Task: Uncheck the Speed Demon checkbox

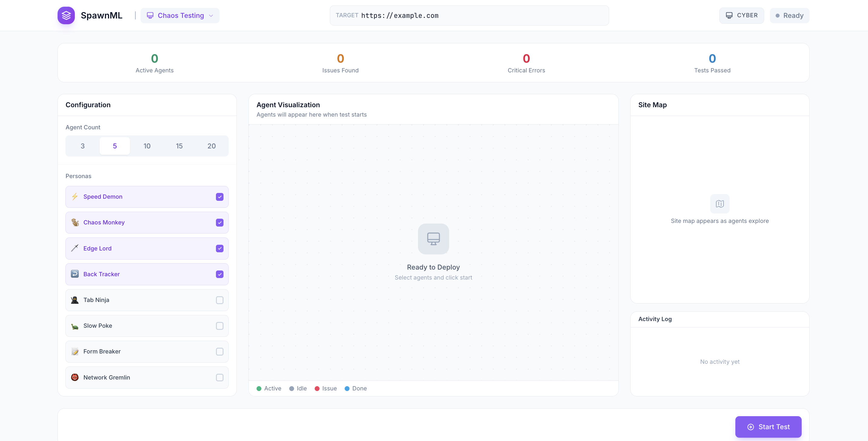Action: click(220, 197)
